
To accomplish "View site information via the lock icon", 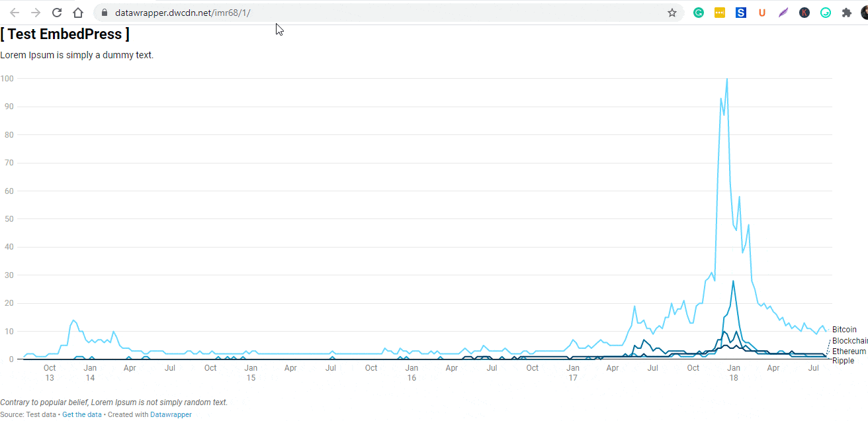I will point(104,13).
